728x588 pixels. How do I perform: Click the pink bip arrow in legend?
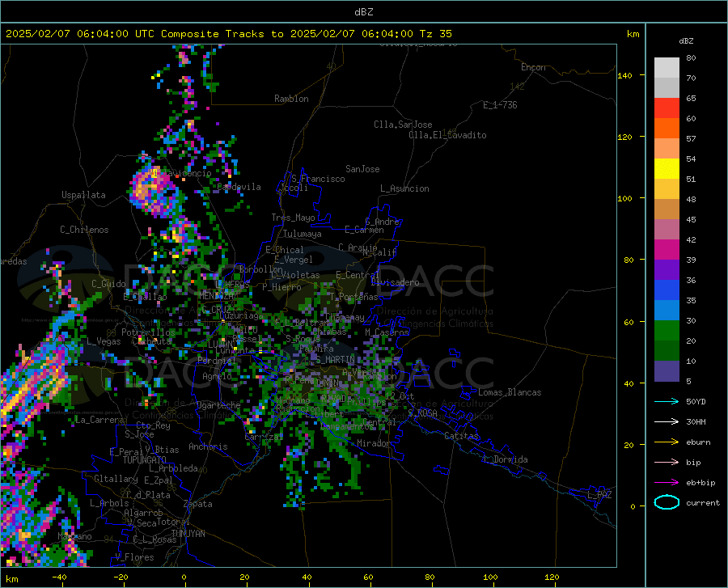[667, 462]
